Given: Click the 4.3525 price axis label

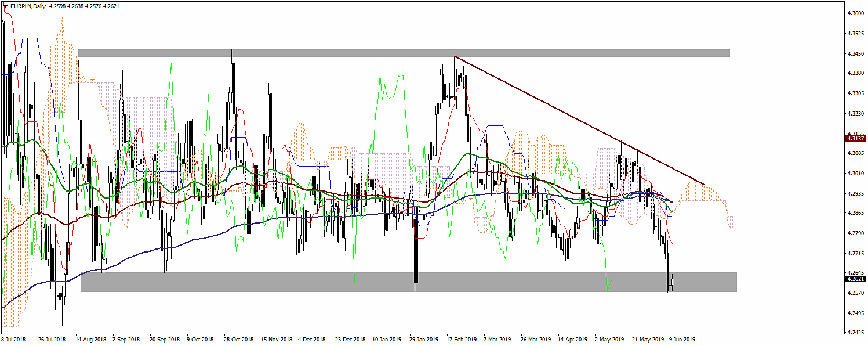Looking at the screenshot, I should (x=856, y=33).
